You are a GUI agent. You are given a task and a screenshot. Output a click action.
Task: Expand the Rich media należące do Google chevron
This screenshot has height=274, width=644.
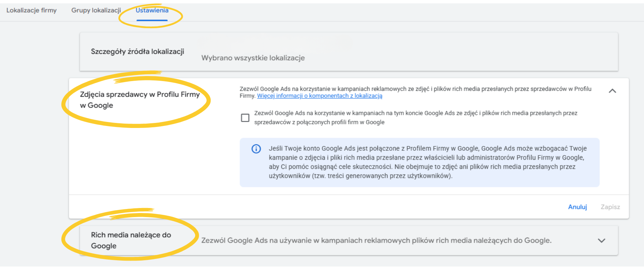click(x=601, y=241)
